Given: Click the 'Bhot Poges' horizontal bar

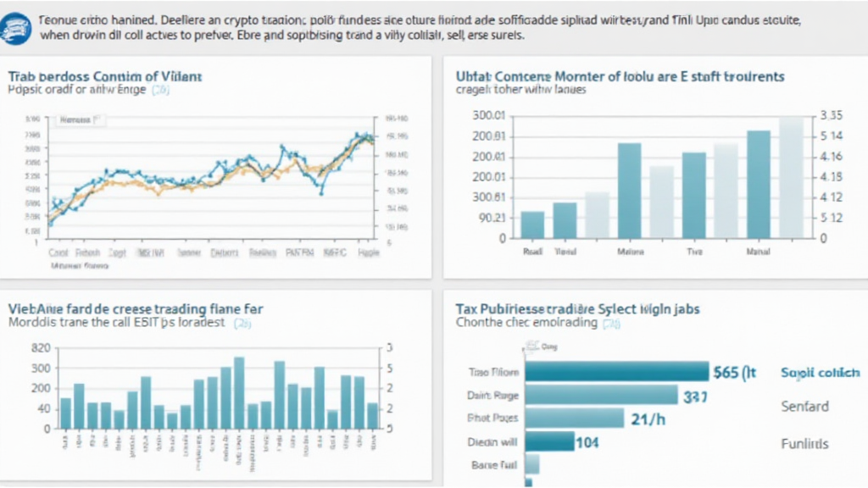Looking at the screenshot, I should (575, 418).
